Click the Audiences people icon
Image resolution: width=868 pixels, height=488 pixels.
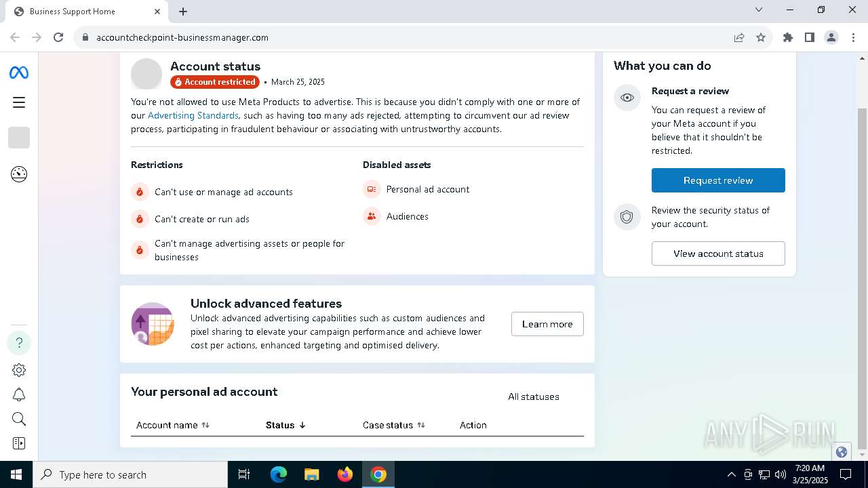pyautogui.click(x=372, y=216)
